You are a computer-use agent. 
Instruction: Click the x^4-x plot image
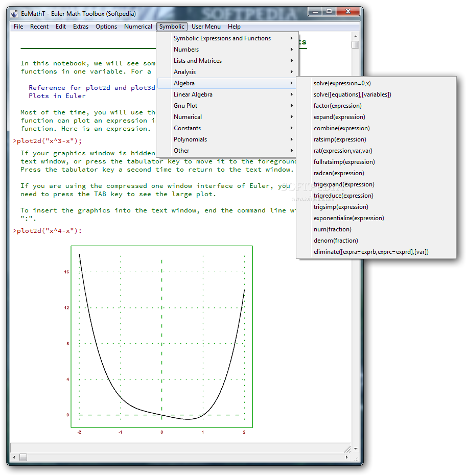point(161,337)
